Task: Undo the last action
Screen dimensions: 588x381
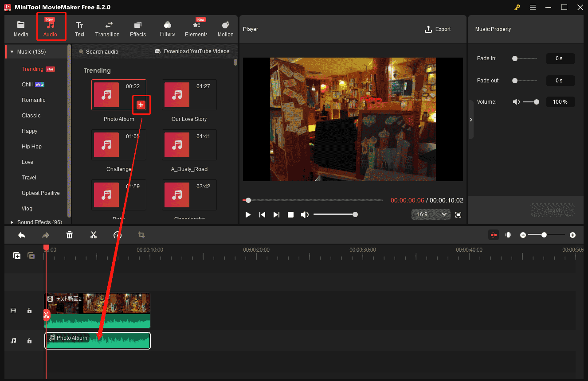Action: pos(22,235)
